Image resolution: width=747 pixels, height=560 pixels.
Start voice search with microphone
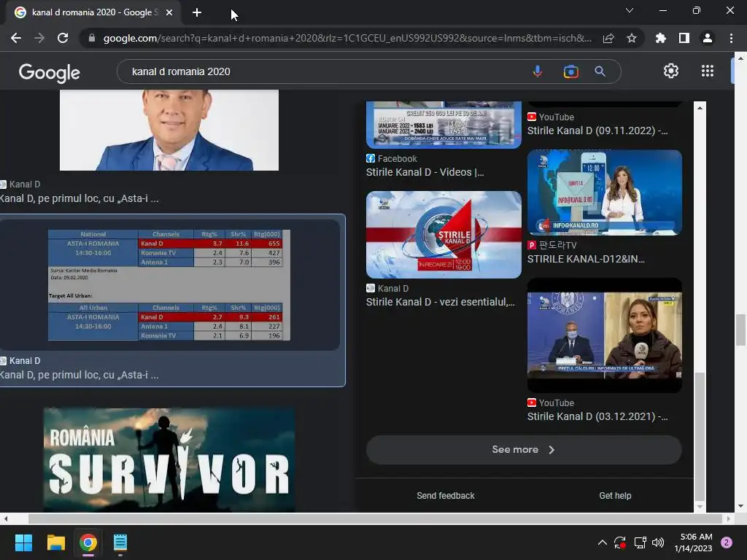(x=538, y=71)
